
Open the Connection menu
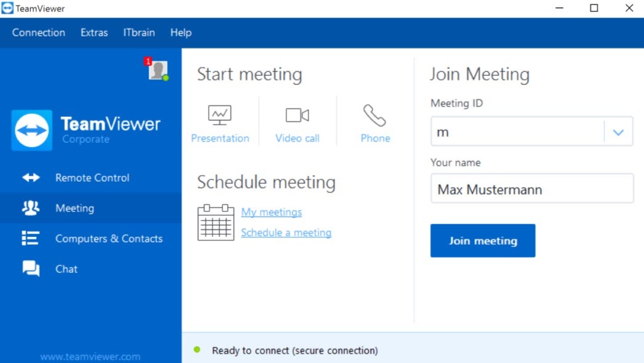click(39, 33)
